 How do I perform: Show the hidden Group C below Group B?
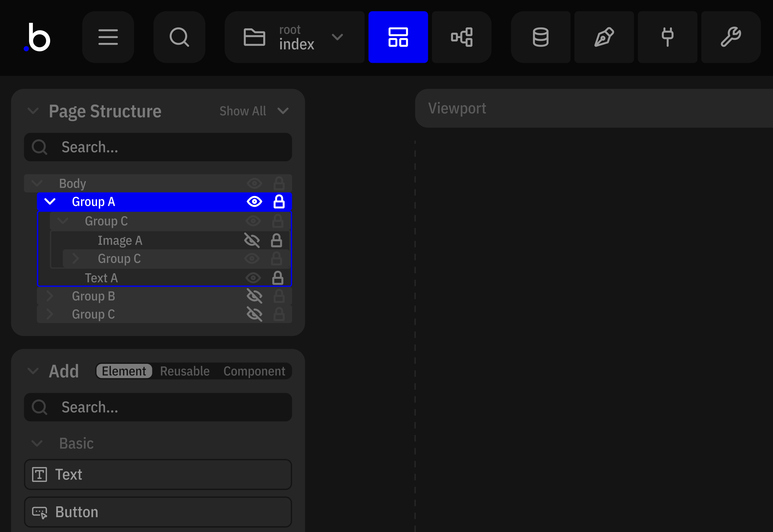(254, 314)
